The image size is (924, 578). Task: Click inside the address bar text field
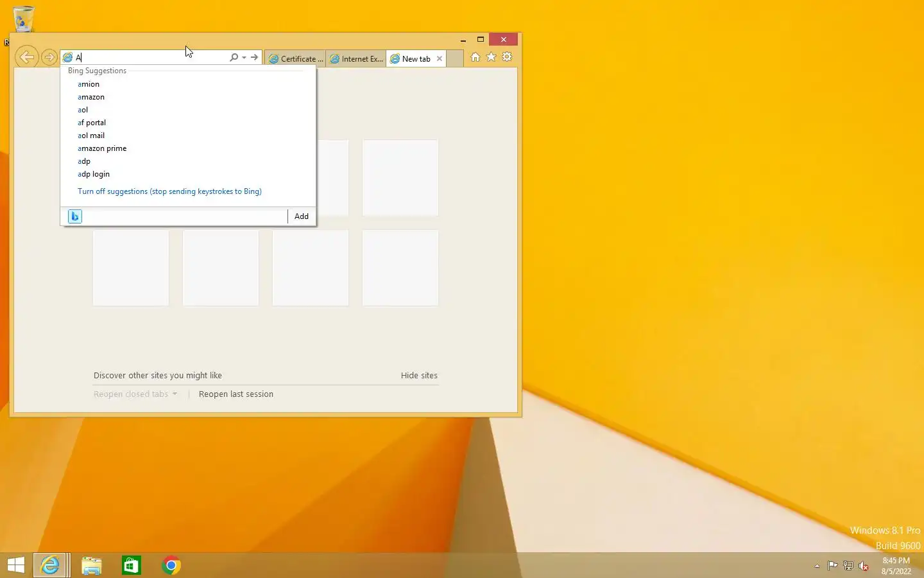click(151, 57)
